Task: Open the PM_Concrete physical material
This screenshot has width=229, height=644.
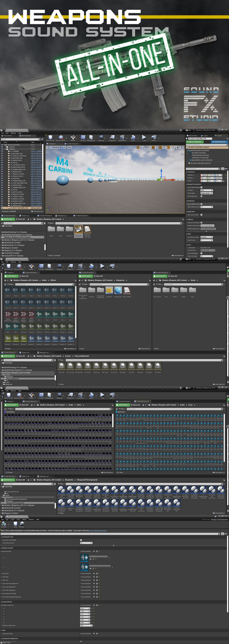Action: (70, 366)
